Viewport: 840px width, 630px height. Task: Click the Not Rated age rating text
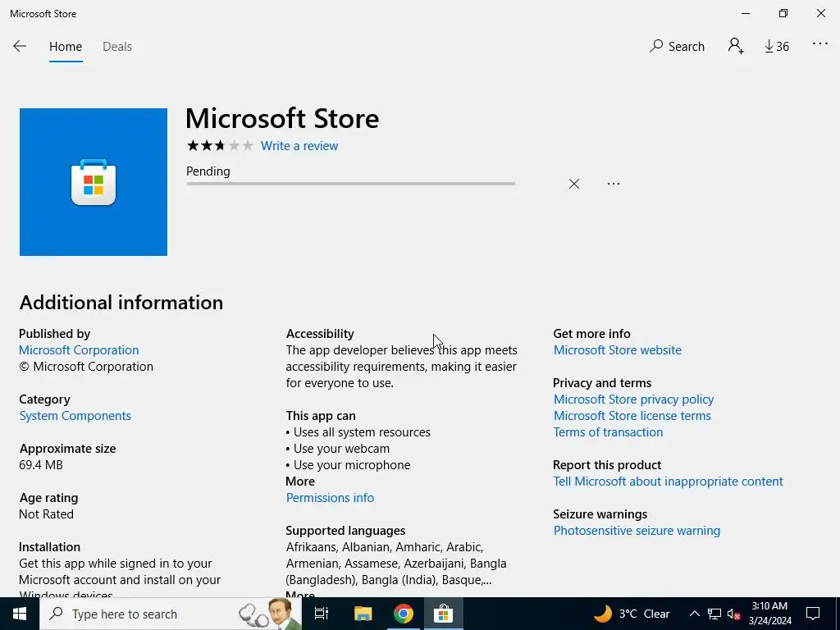[46, 514]
